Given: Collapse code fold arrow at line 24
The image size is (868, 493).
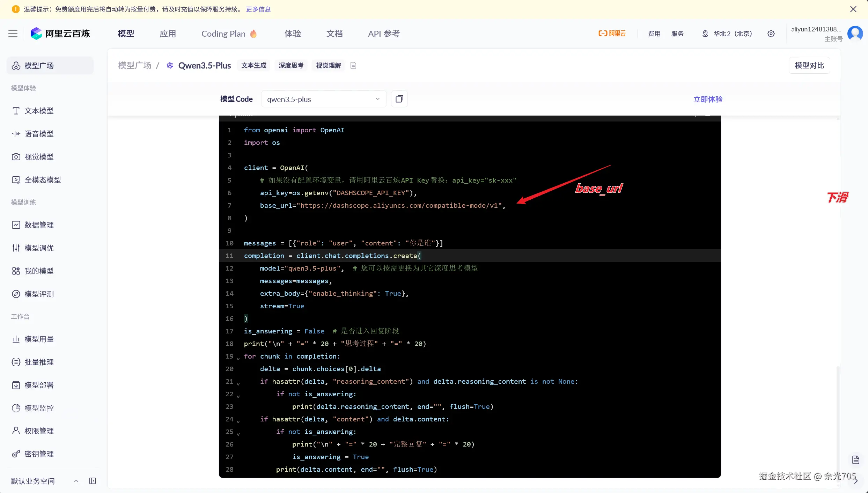Looking at the screenshot, I should (238, 421).
